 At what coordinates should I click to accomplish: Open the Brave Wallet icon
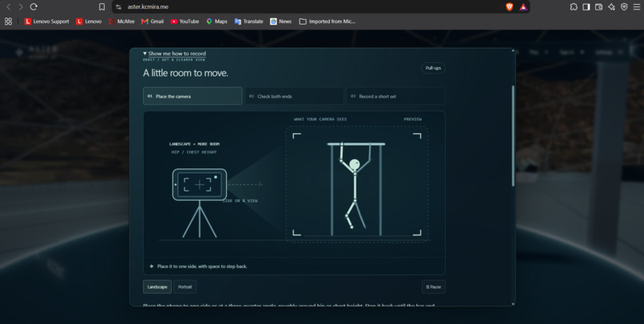(x=598, y=7)
